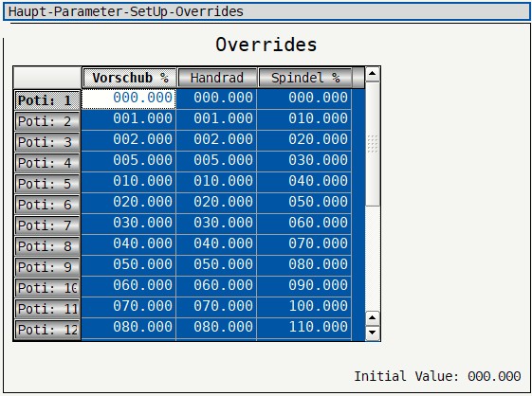Click the Spindel % column header
This screenshot has width=532, height=396.
tap(305, 78)
